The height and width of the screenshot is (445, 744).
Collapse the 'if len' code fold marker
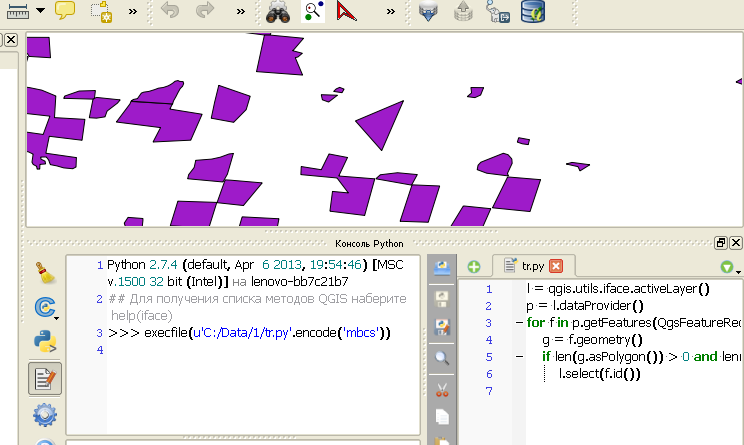click(x=520, y=357)
